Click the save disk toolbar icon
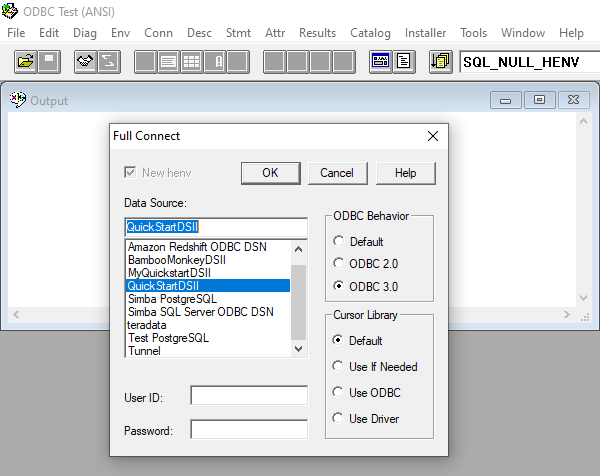The height and width of the screenshot is (476, 600). pos(49,62)
